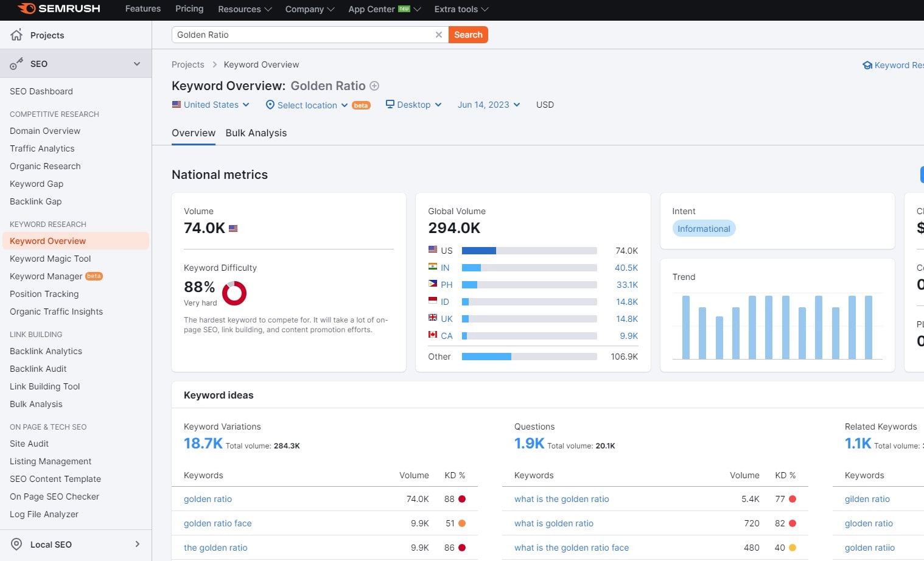The image size is (924, 561).
Task: Collapse the SEO sidebar section
Action: [137, 64]
